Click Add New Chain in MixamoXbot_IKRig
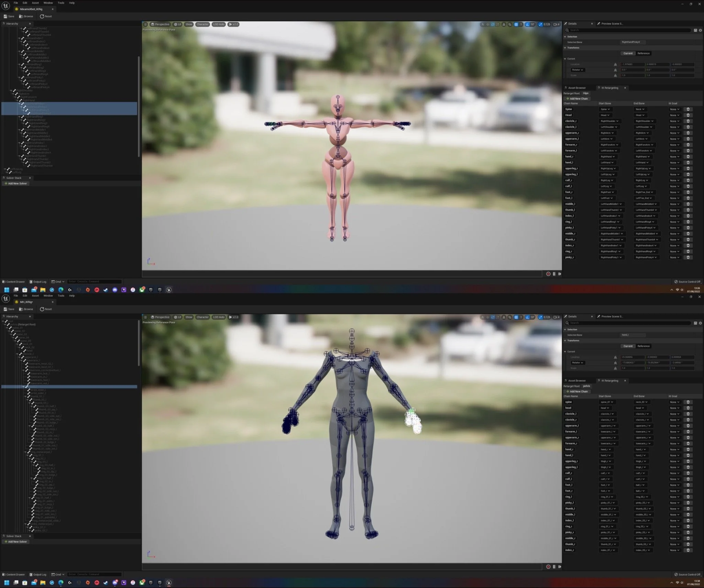Screen dimensions: 704x588 577,99
